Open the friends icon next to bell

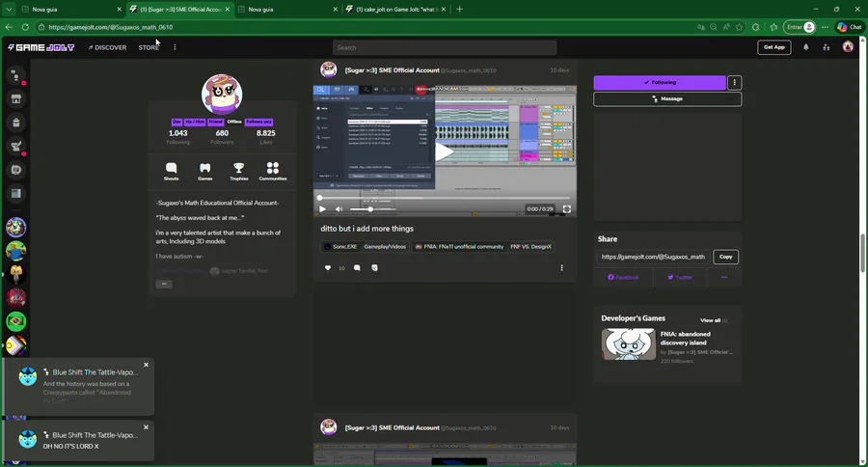point(827,47)
